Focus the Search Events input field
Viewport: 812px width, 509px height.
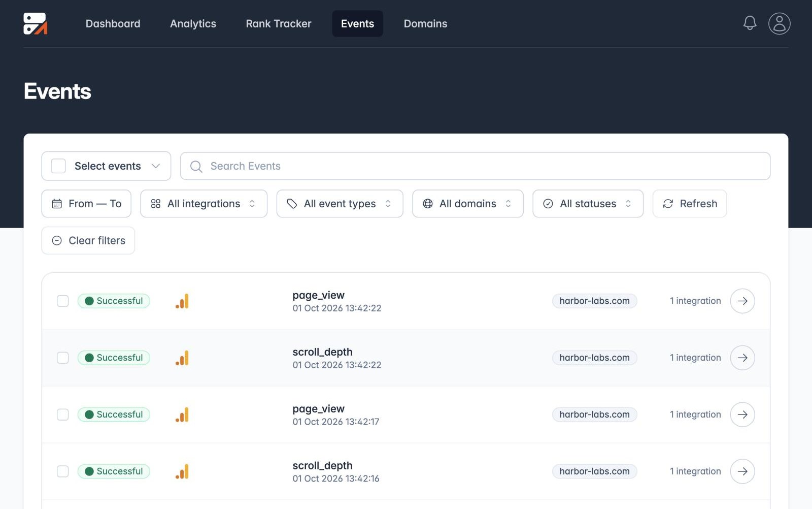click(x=475, y=166)
